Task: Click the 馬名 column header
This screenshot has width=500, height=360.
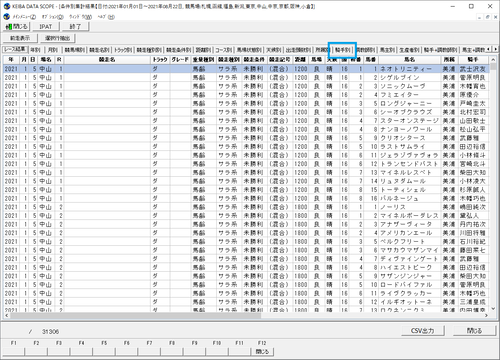Action: tap(409, 60)
